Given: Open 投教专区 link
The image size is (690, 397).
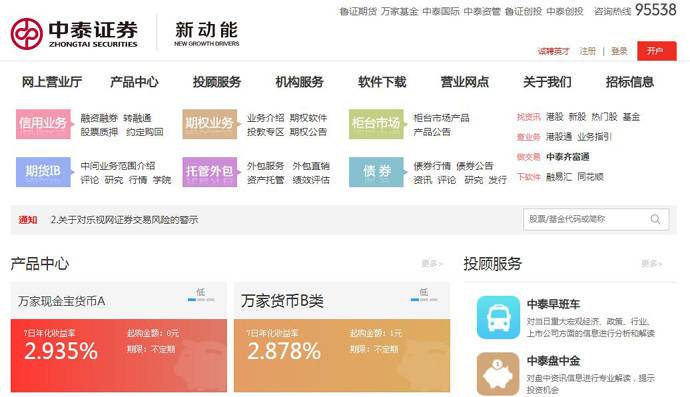Looking at the screenshot, I should pos(265,132).
